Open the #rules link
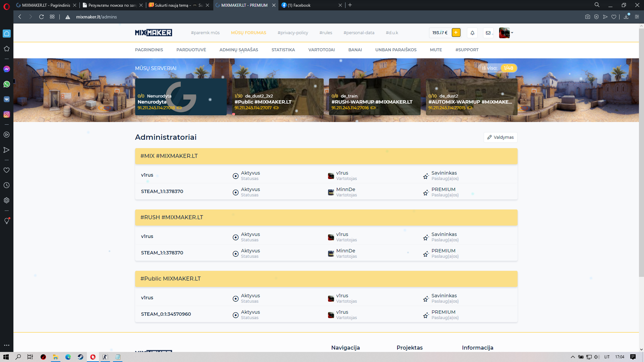This screenshot has height=362, width=644. 326,33
